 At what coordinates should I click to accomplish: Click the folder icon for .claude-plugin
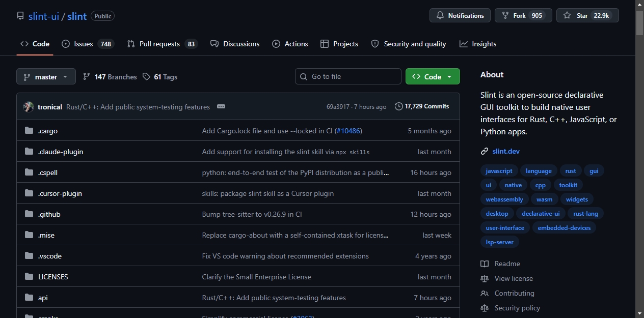[x=29, y=152]
